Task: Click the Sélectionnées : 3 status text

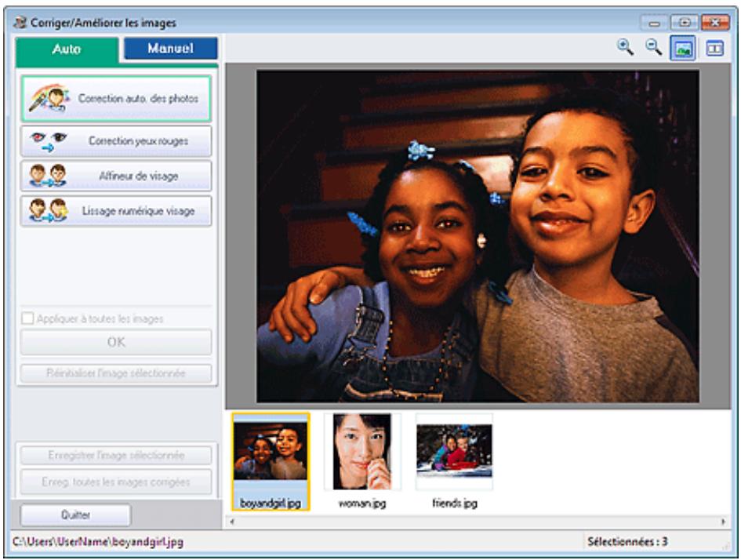Action: (x=627, y=542)
